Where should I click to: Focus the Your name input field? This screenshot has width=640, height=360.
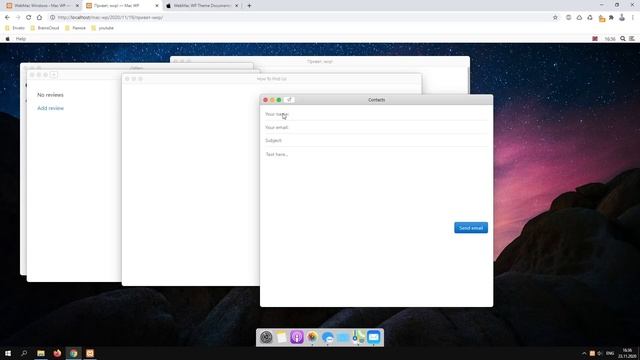376,114
